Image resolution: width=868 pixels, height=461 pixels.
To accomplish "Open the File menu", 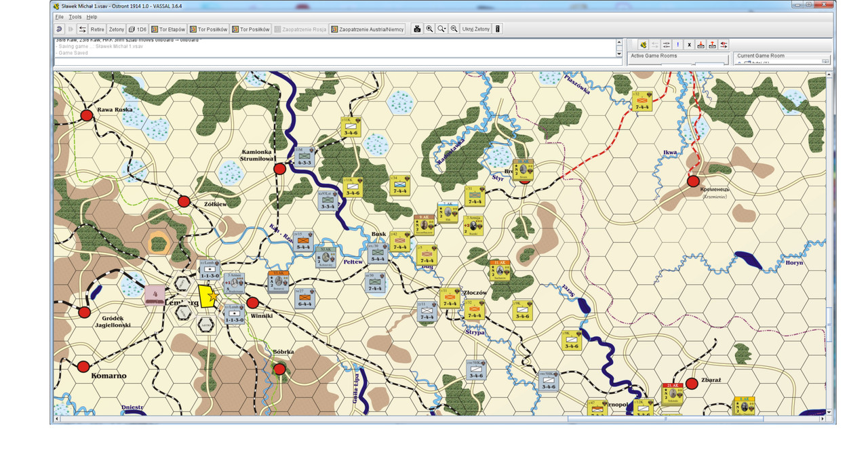I will 59,17.
